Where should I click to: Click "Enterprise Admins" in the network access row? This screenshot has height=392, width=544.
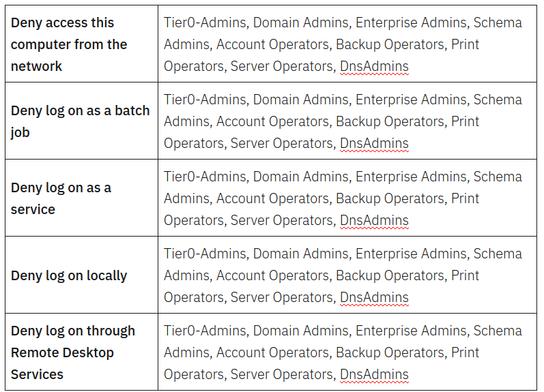coord(412,22)
